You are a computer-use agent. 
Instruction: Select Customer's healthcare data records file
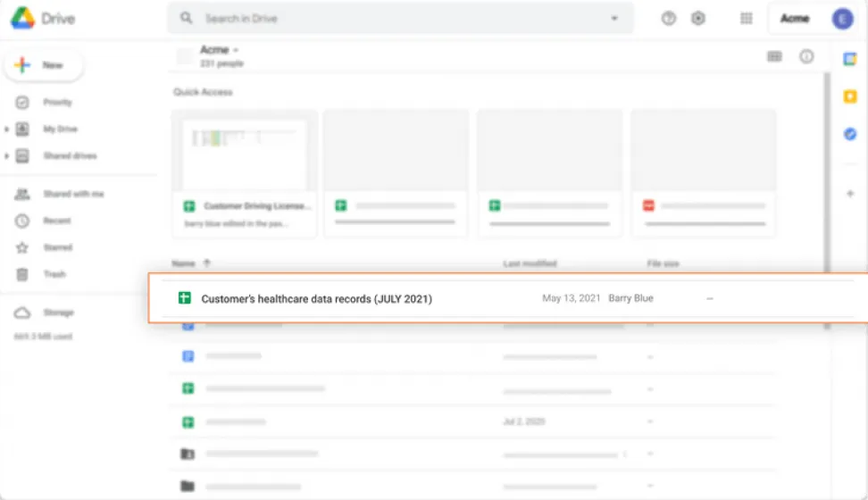[x=507, y=298]
